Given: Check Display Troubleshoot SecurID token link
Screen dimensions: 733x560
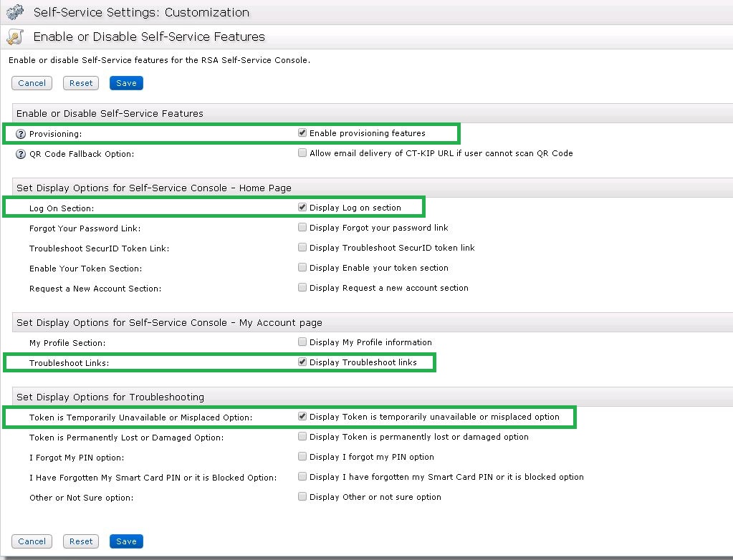Looking at the screenshot, I should [x=302, y=246].
